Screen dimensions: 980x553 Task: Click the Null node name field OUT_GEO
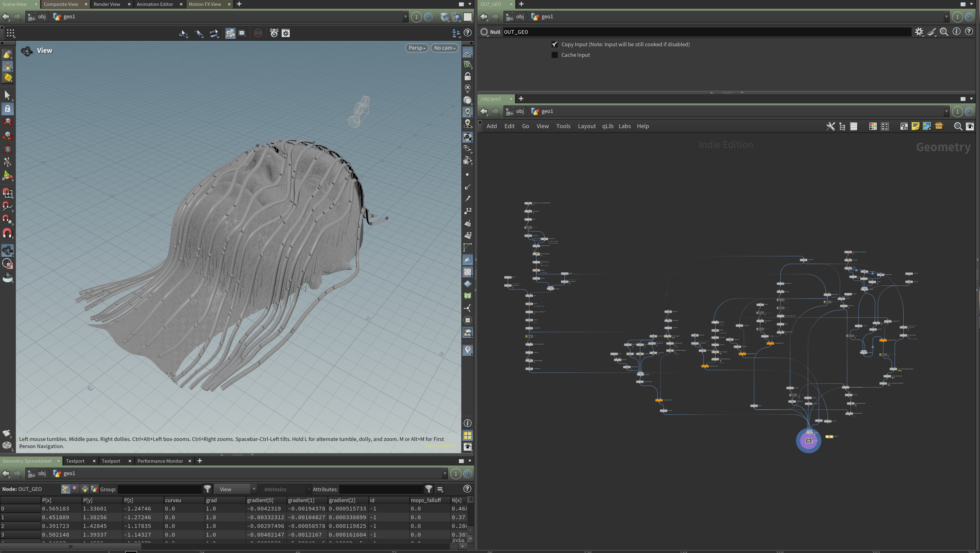(x=707, y=32)
